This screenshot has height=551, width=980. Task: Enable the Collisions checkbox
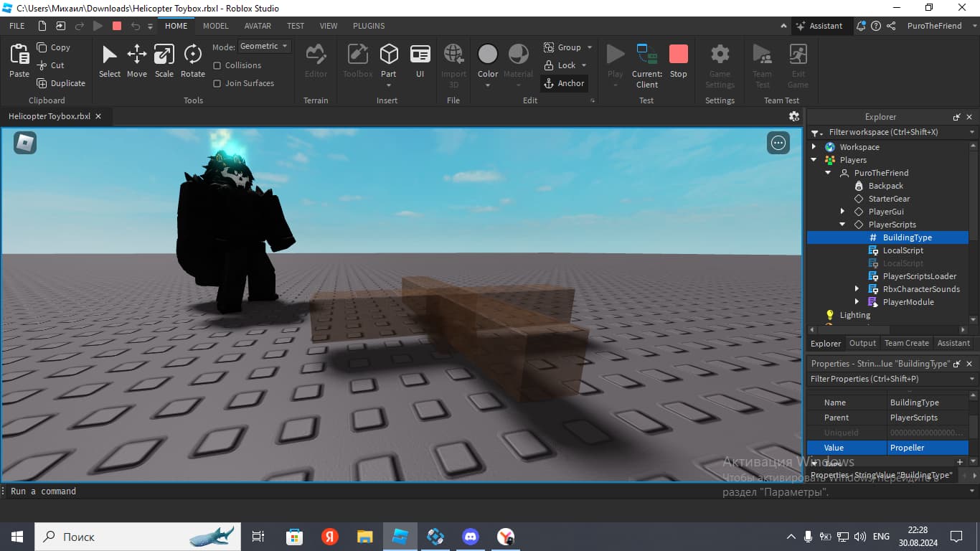[x=217, y=65]
